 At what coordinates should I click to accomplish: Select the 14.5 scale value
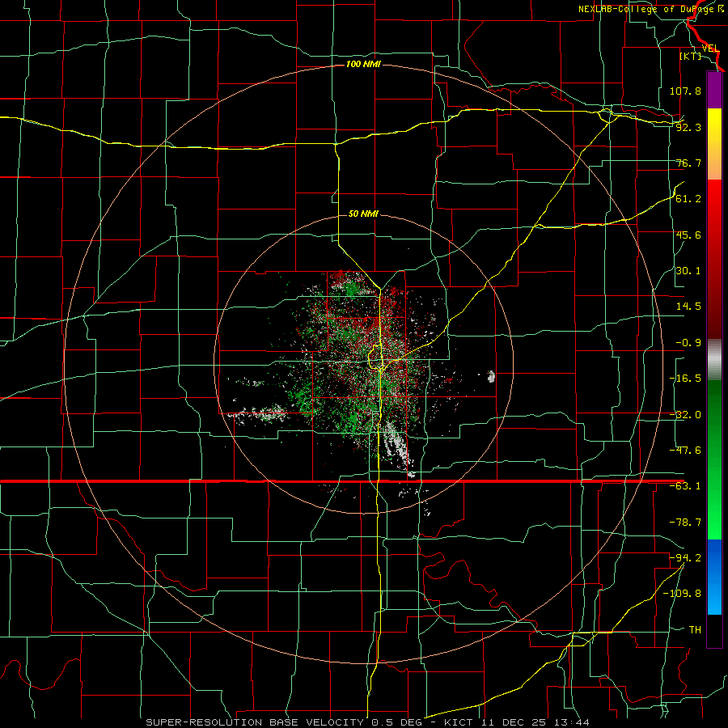(x=688, y=307)
